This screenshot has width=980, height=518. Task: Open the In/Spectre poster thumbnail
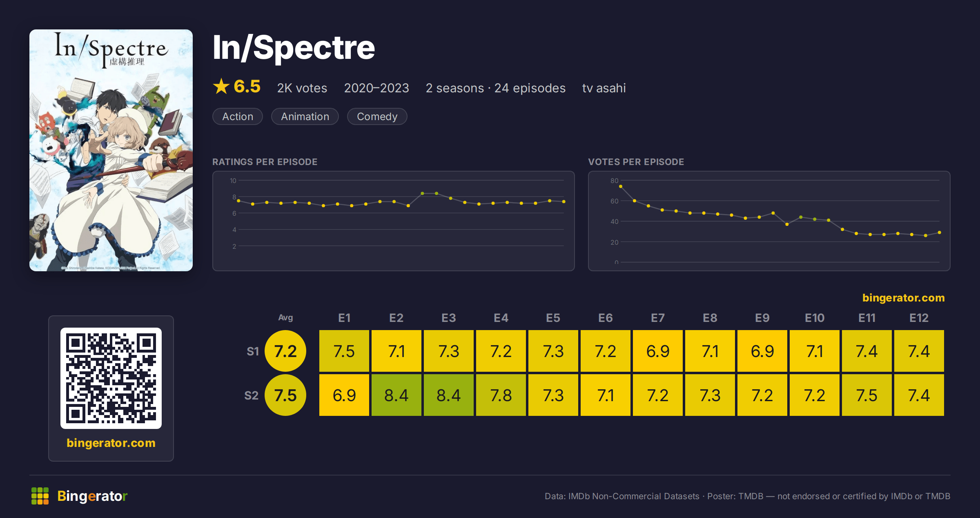111,150
